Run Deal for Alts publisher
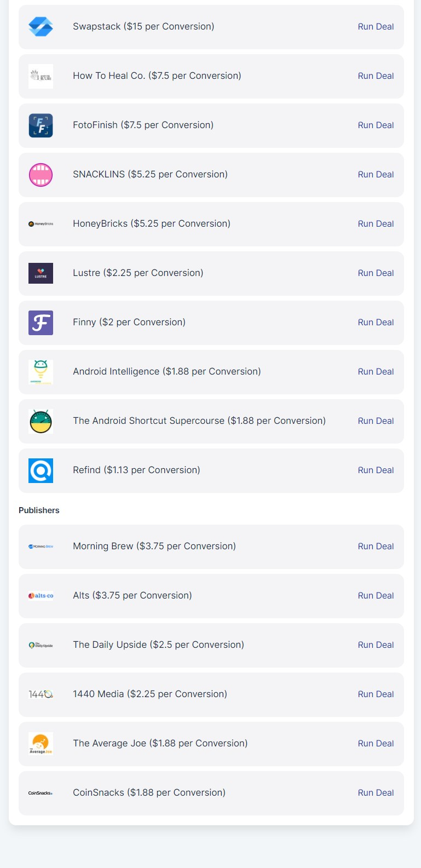 pyautogui.click(x=376, y=596)
